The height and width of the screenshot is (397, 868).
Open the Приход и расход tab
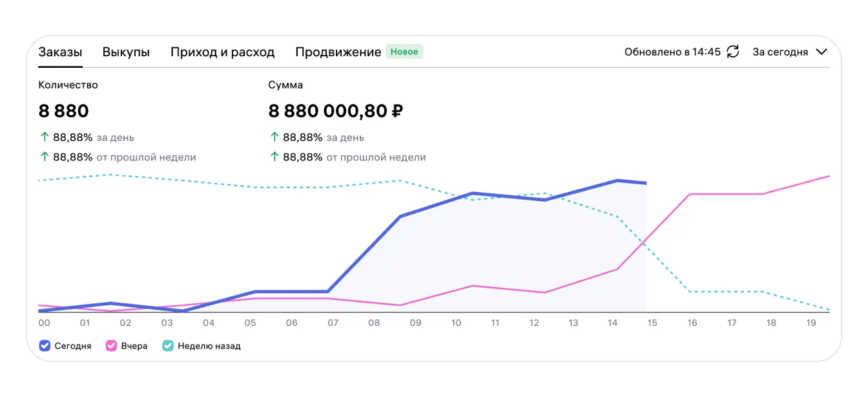coord(222,52)
